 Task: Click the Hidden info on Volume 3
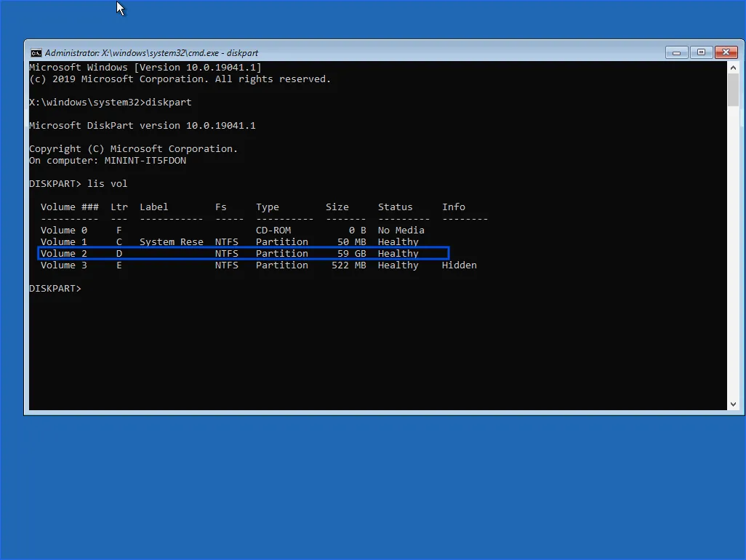click(459, 265)
